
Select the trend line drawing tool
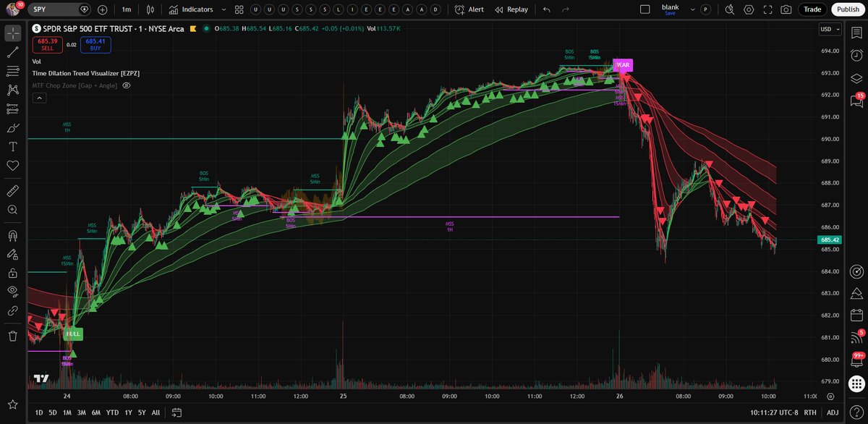click(x=12, y=52)
